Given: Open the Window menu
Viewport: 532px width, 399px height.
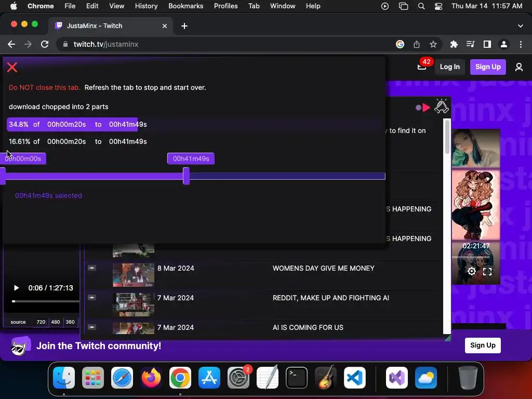Looking at the screenshot, I should [283, 6].
